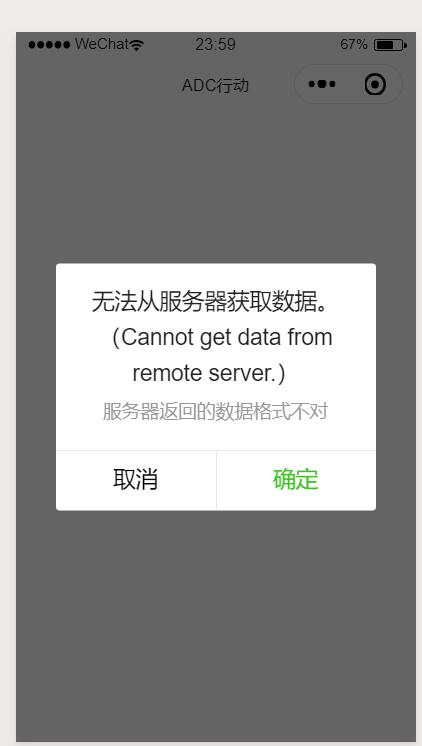The height and width of the screenshot is (746, 422).
Task: Tap dimmed background above the dialog
Action: (216, 183)
